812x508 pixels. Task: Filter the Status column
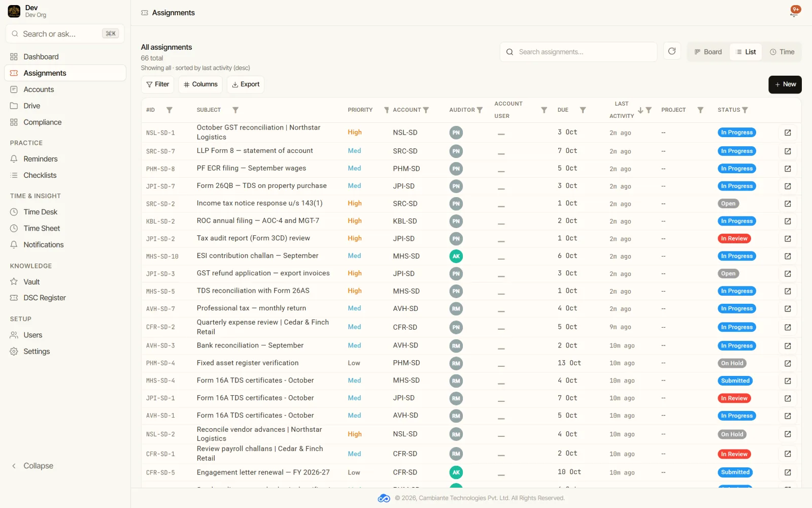(x=745, y=110)
